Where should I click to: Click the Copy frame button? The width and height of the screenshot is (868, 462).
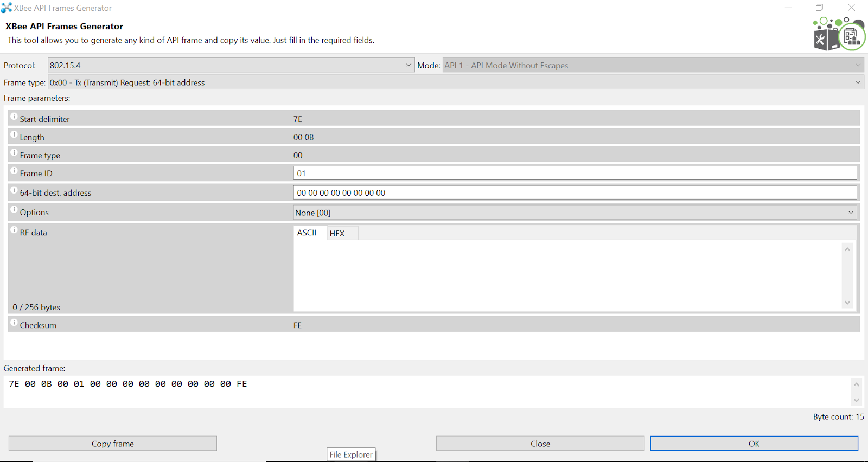(113, 444)
